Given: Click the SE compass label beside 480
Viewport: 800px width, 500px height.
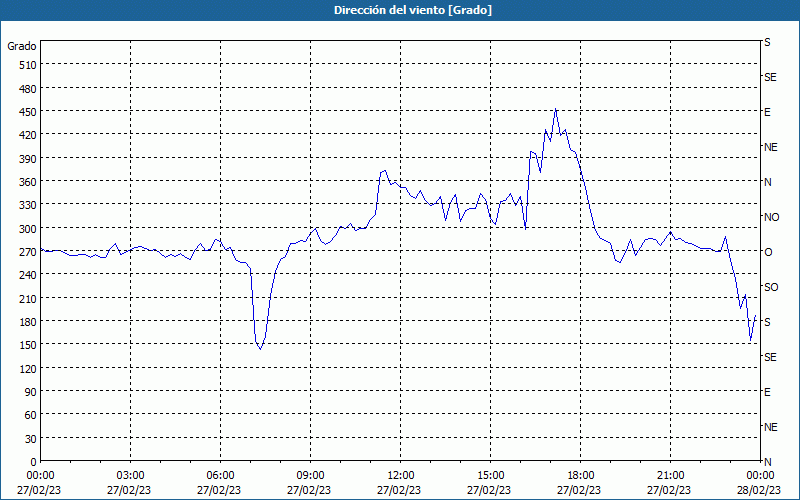Looking at the screenshot, I should click(770, 77).
